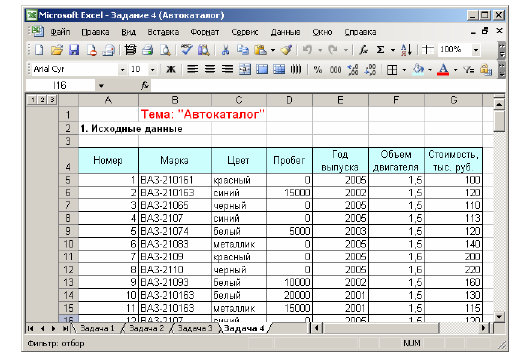
Task: Apply percent style format
Action: 317,70
